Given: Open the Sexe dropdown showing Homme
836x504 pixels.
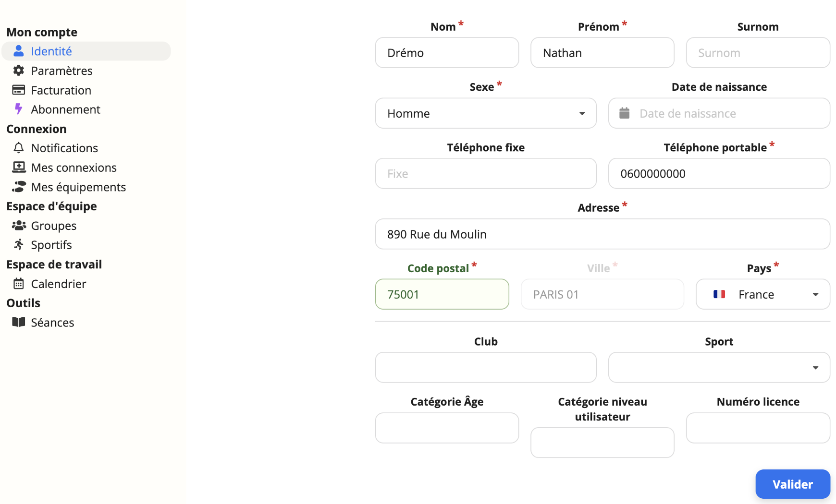Looking at the screenshot, I should [485, 113].
